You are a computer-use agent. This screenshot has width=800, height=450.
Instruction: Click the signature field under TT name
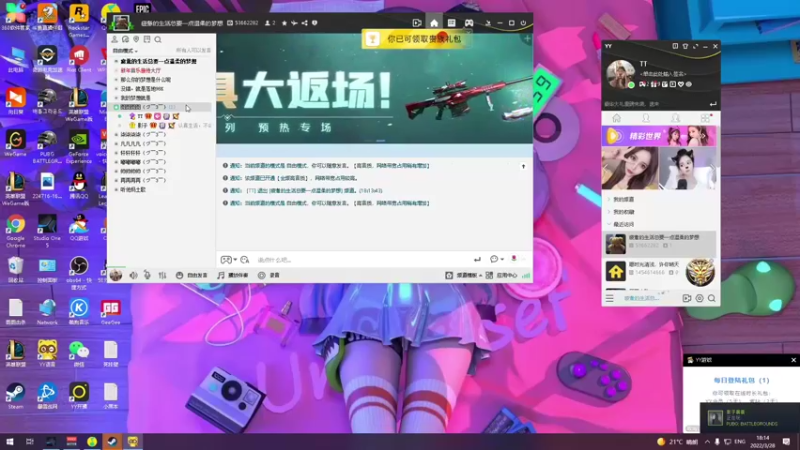point(663,74)
